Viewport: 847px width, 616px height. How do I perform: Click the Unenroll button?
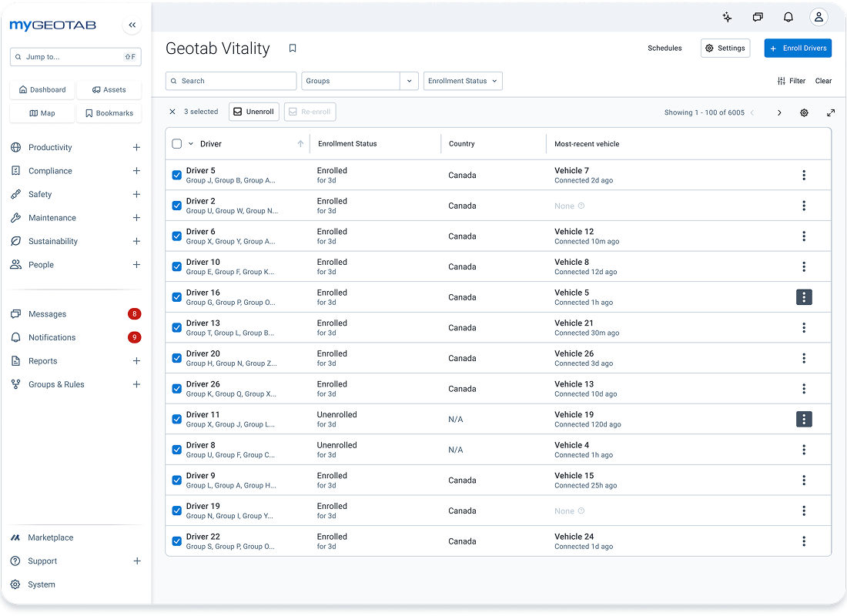(254, 112)
